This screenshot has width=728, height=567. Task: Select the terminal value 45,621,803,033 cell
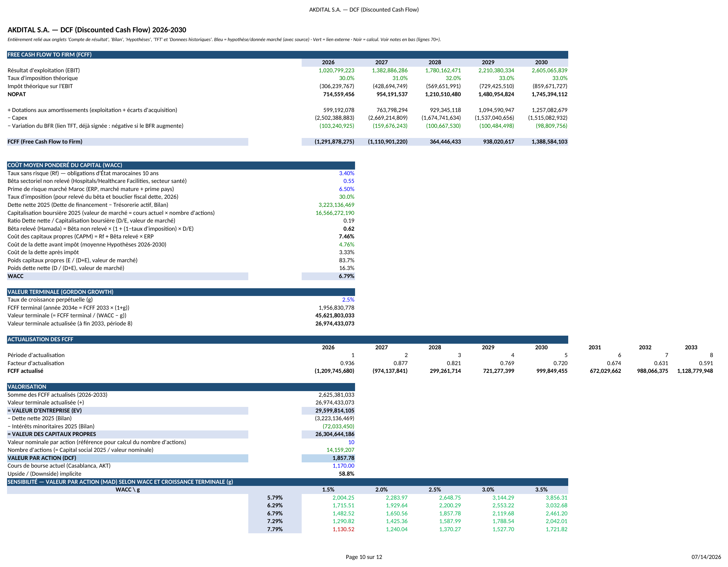point(335,316)
